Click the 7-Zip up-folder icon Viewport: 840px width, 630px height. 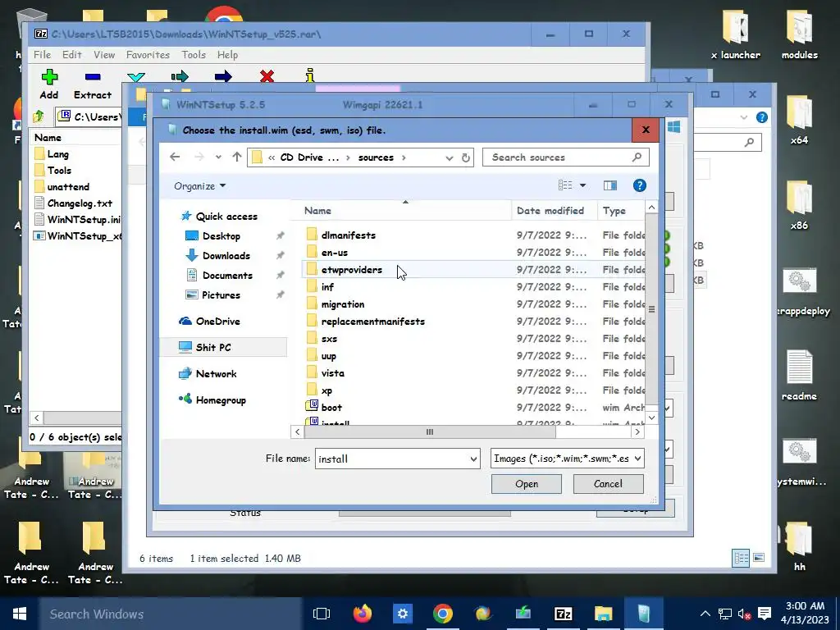coord(38,116)
